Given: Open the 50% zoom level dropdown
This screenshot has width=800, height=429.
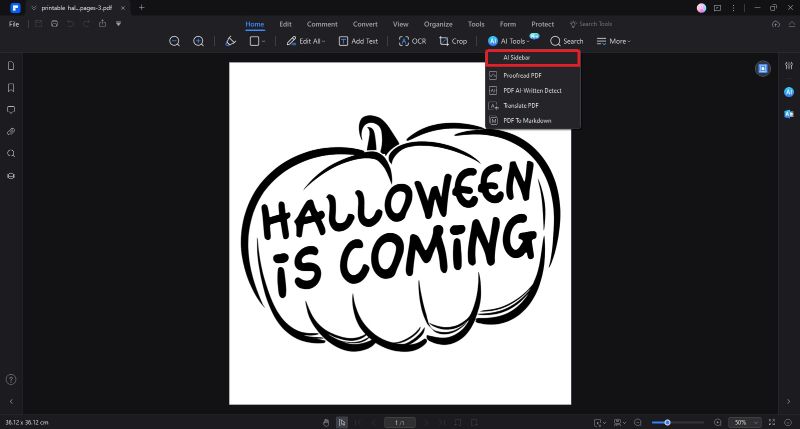Looking at the screenshot, I should 745,422.
